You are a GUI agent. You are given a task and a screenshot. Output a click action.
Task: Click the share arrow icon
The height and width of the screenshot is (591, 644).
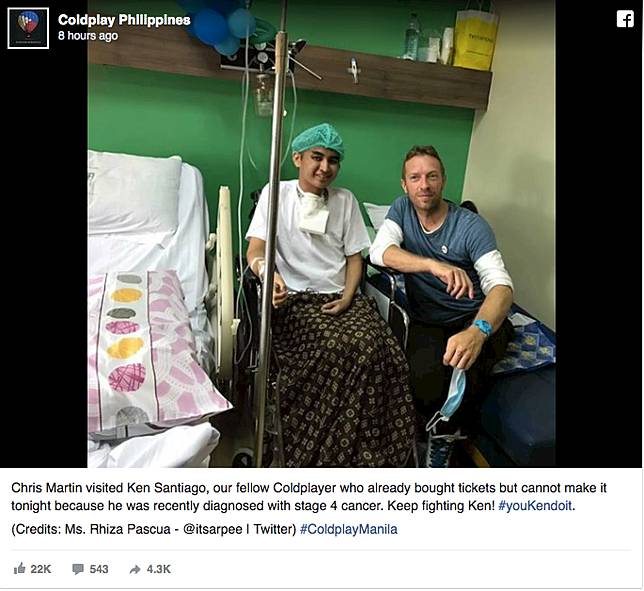135,569
